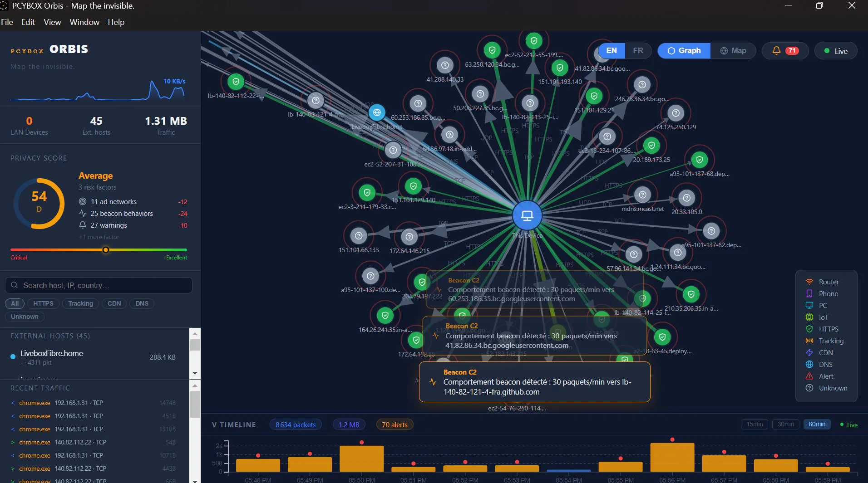Click the mdns.mcast.net node
This screenshot has height=483, width=868.
click(x=642, y=195)
